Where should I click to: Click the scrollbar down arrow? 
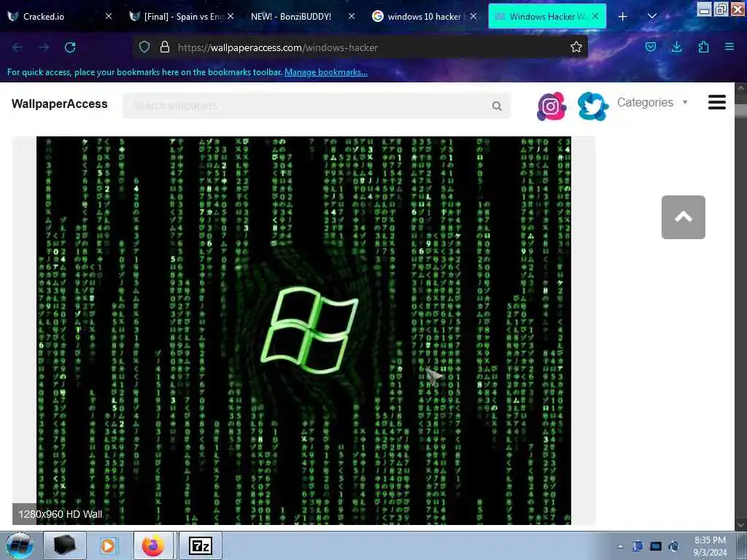[741, 525]
